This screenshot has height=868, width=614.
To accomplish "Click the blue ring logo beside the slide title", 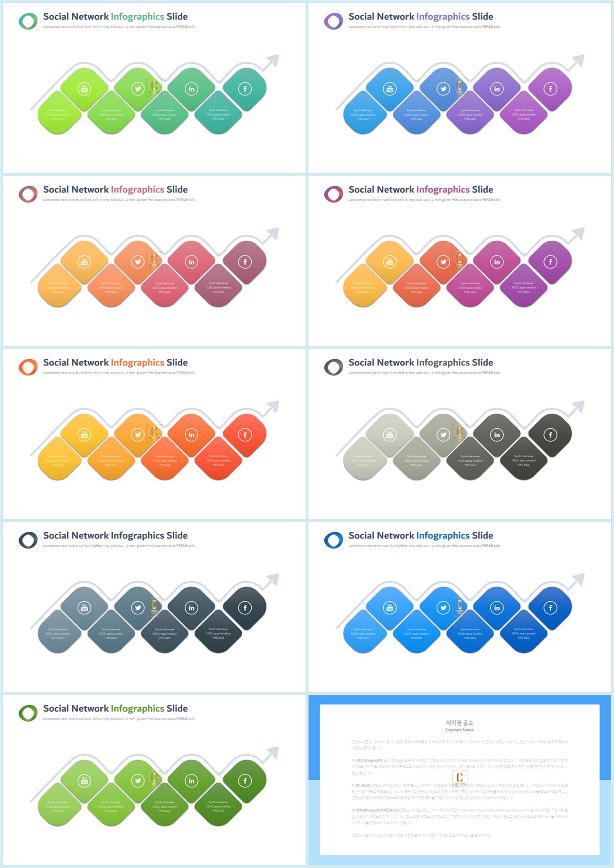I will (333, 540).
